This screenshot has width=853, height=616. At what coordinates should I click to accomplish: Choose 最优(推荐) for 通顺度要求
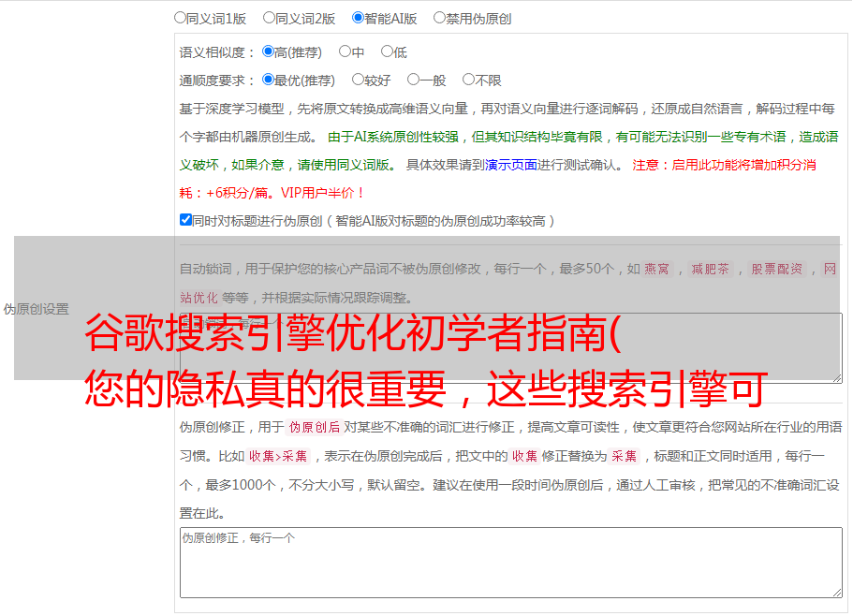(268, 80)
